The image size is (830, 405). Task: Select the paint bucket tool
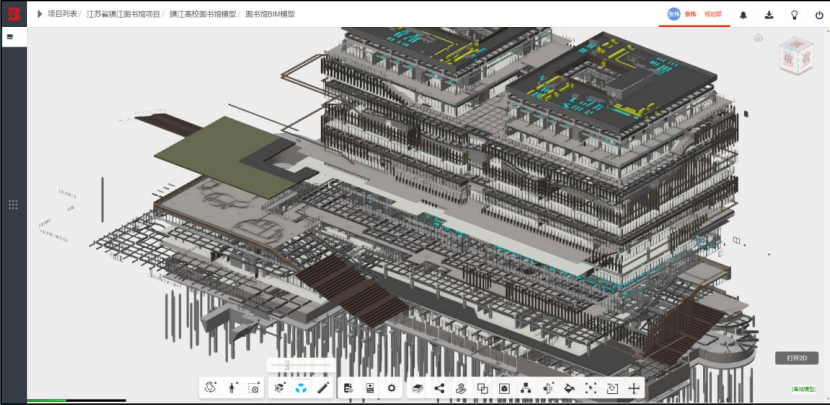click(569, 388)
